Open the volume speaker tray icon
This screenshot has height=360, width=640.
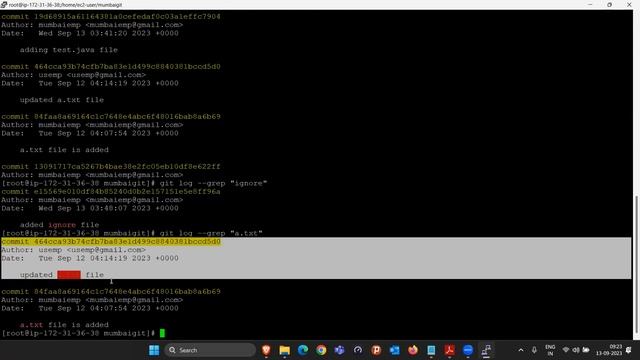(576, 350)
